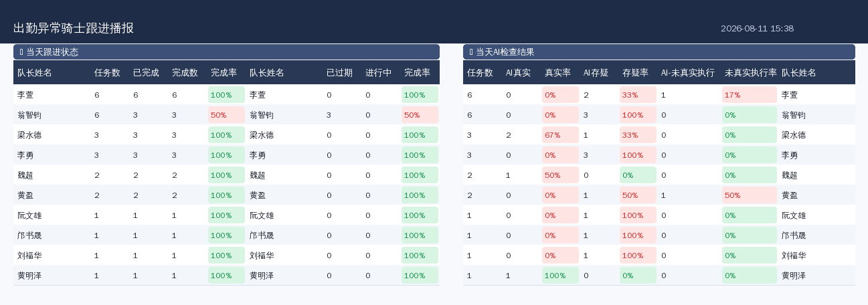Viewport: 868px width, 305px height.
Task: Click the 2026-08-11 15:38 timestamp
Action: pyautogui.click(x=757, y=29)
